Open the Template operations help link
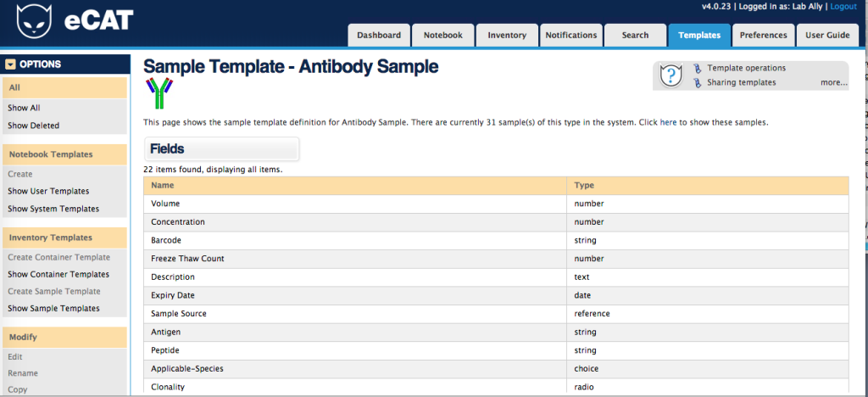Viewport: 868px width, 397px height. [746, 68]
